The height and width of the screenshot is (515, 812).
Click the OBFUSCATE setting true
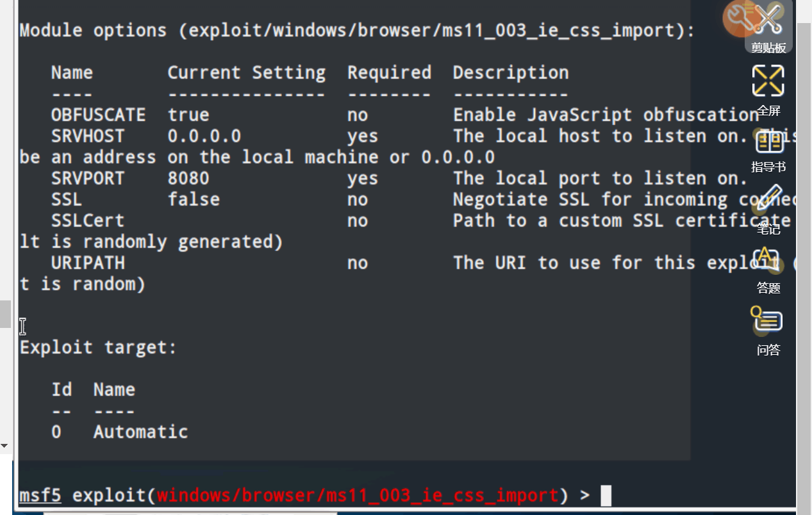(x=188, y=115)
